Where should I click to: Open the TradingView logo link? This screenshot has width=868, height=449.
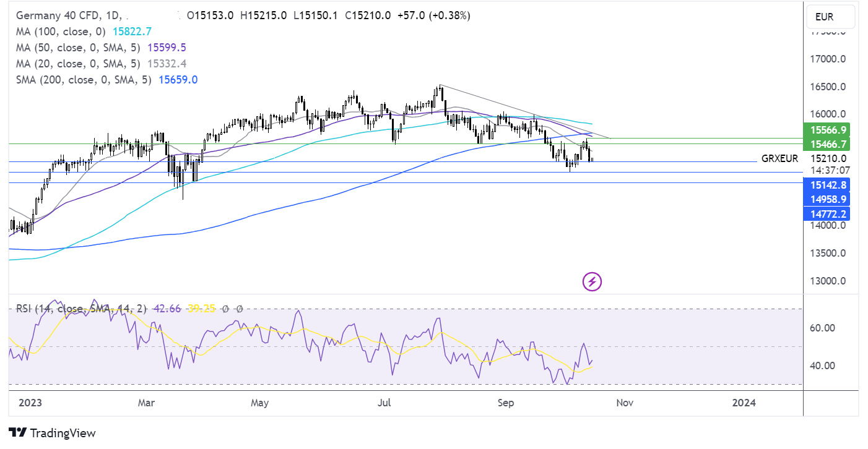tap(52, 433)
